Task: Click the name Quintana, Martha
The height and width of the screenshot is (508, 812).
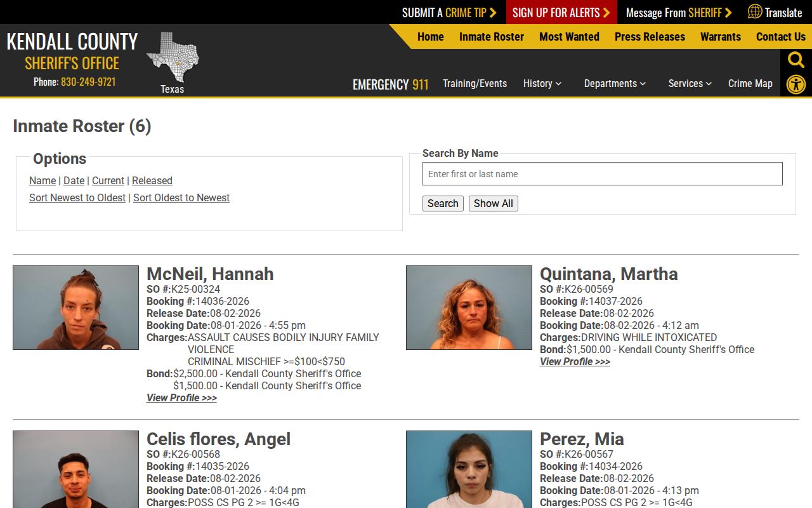Action: (x=609, y=274)
